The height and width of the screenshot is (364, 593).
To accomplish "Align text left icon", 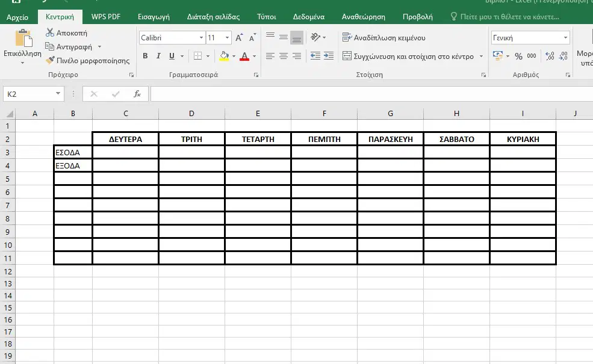I will point(270,56).
